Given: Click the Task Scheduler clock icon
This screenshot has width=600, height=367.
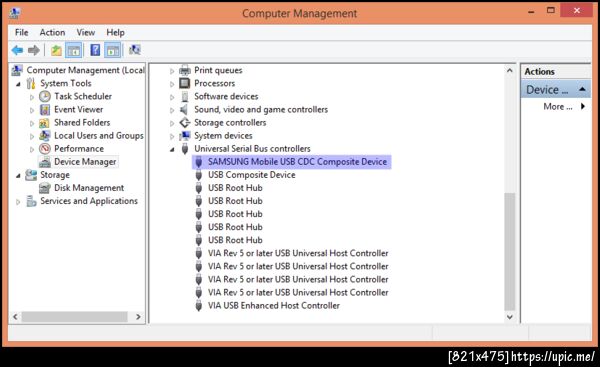Looking at the screenshot, I should click(45, 96).
